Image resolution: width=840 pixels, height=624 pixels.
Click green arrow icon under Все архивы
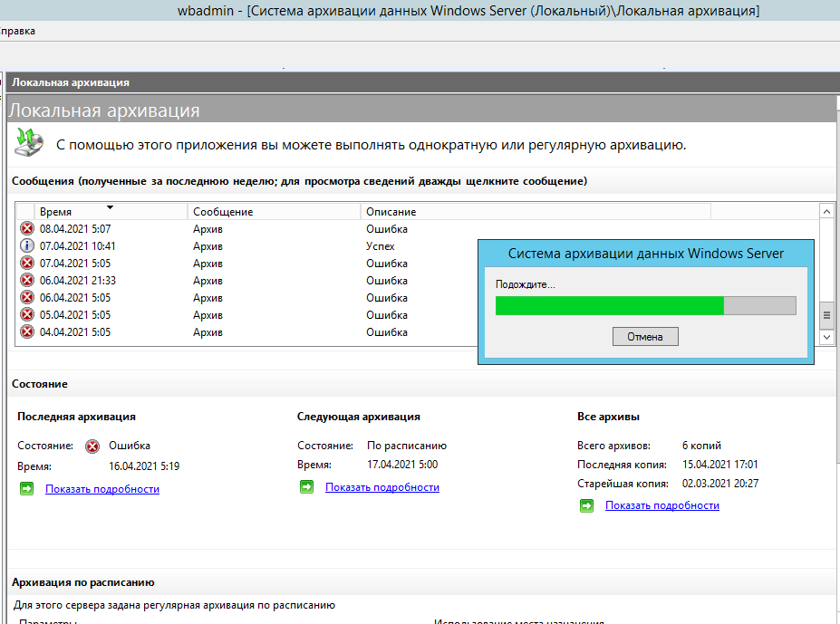586,505
